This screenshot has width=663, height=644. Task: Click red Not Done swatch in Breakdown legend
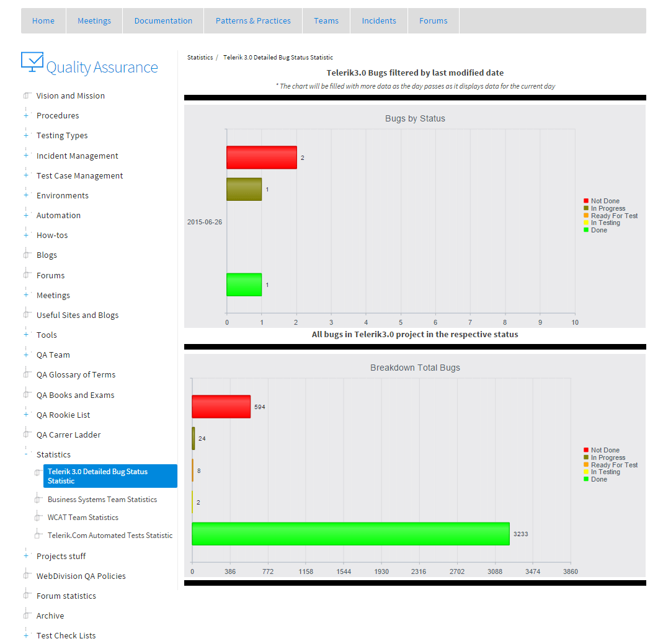pos(586,450)
